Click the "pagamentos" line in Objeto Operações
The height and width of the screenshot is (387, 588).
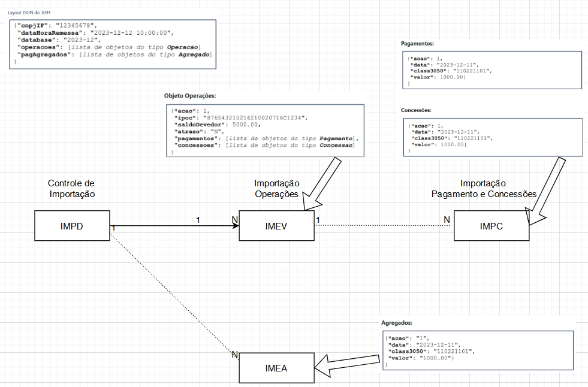click(266, 138)
